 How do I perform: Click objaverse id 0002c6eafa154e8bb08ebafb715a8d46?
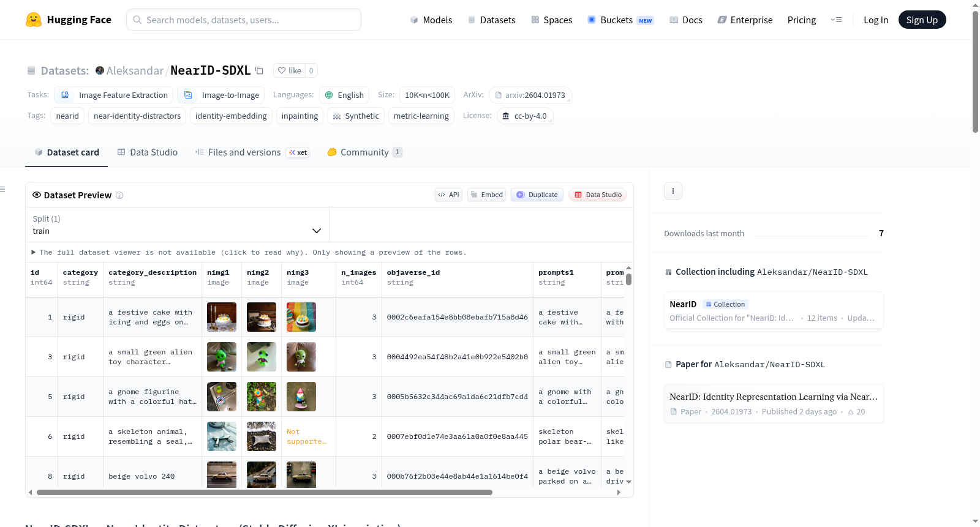tap(457, 317)
